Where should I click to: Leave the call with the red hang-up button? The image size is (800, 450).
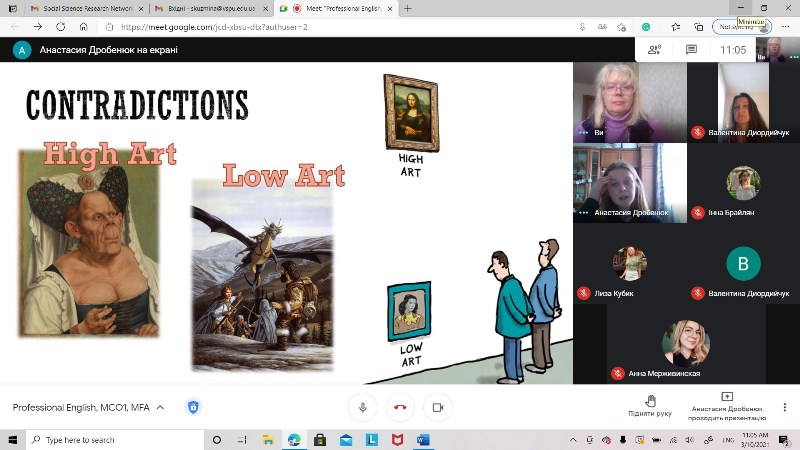400,407
